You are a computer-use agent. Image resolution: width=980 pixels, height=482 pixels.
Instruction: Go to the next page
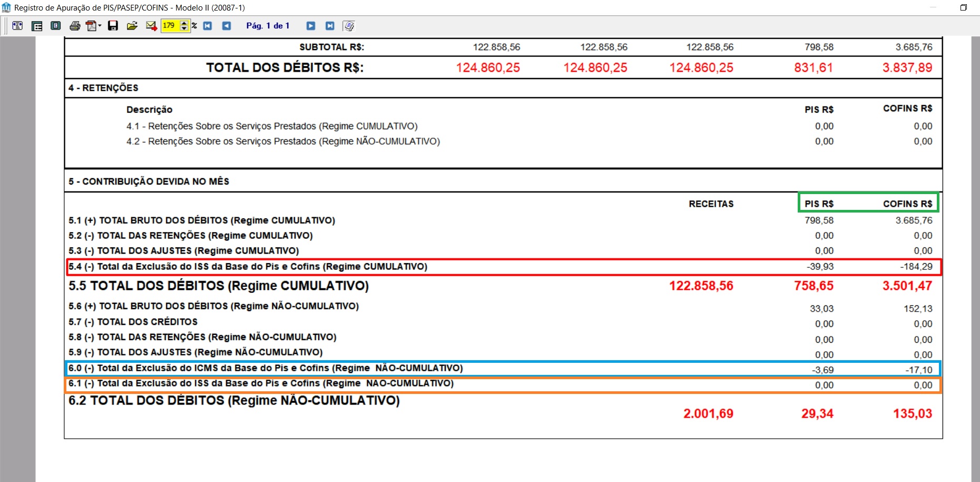click(311, 26)
